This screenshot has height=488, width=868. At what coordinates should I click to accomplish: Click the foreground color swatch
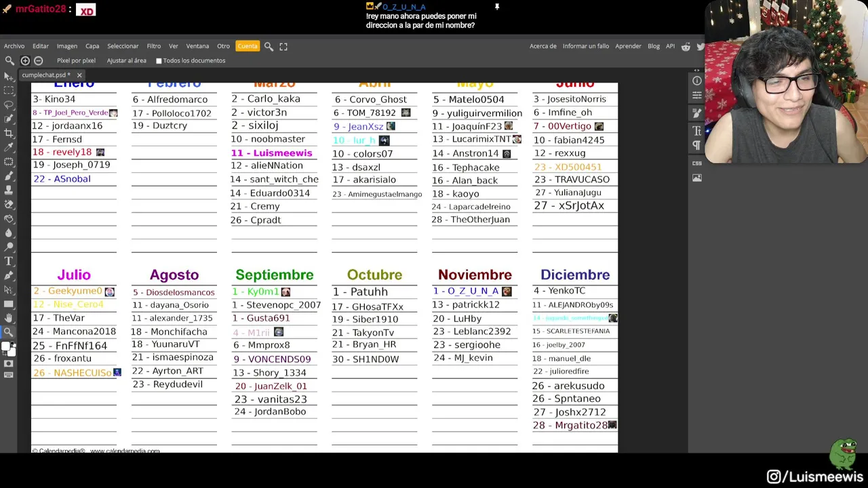click(x=6, y=346)
